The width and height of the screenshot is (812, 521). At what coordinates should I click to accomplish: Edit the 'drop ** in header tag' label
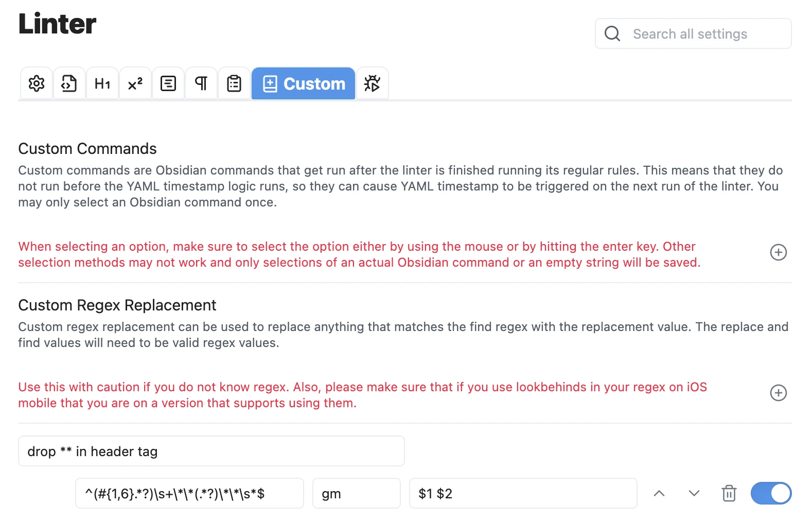click(x=211, y=451)
